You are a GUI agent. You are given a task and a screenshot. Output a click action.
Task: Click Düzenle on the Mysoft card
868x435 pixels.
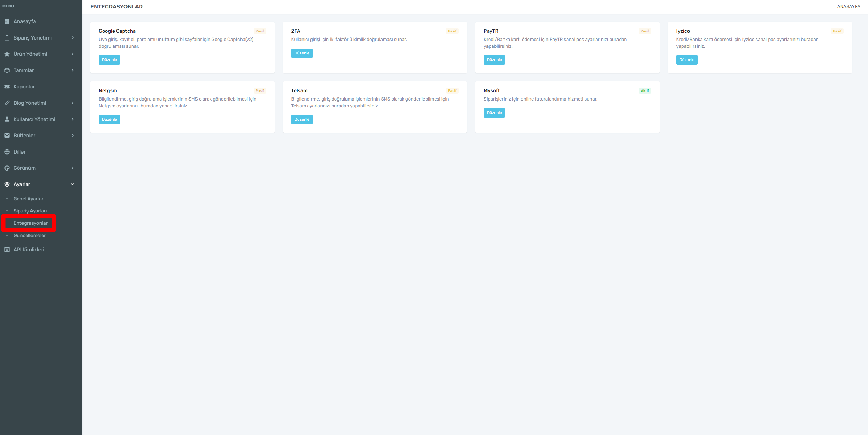494,113
